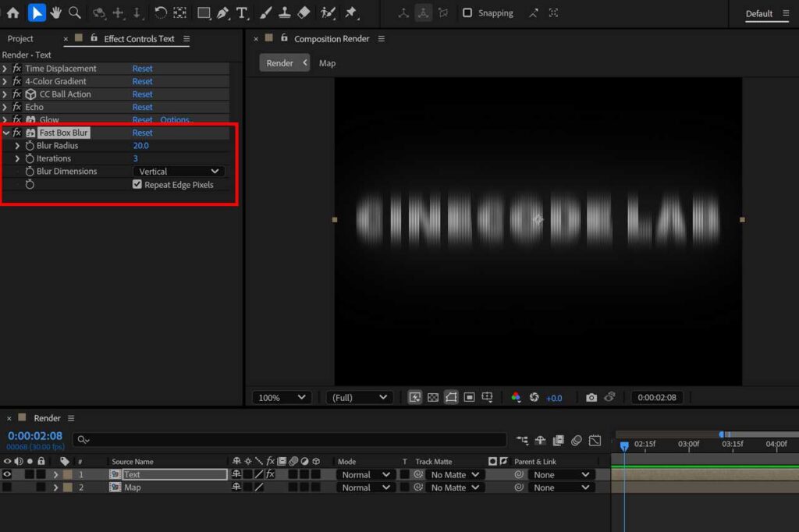This screenshot has width=799, height=532.
Task: Select the Brush tool
Action: pyautogui.click(x=265, y=12)
